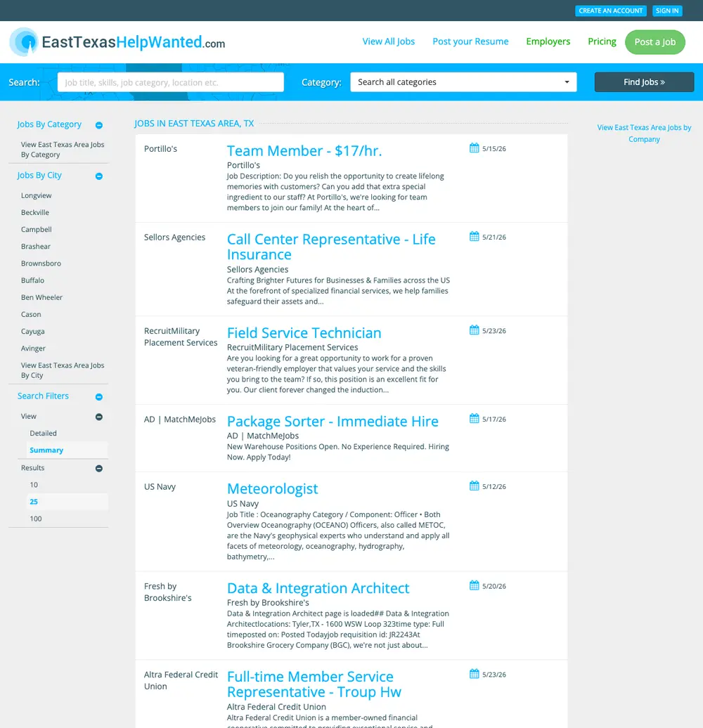Click the EastTexasHelpWanted logo icon
Image resolution: width=703 pixels, height=728 pixels.
[24, 41]
